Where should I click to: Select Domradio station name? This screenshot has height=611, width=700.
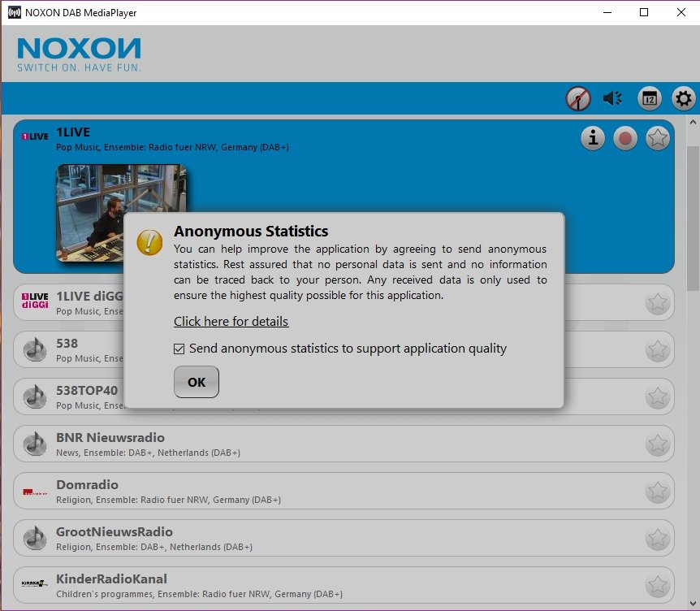tap(87, 484)
